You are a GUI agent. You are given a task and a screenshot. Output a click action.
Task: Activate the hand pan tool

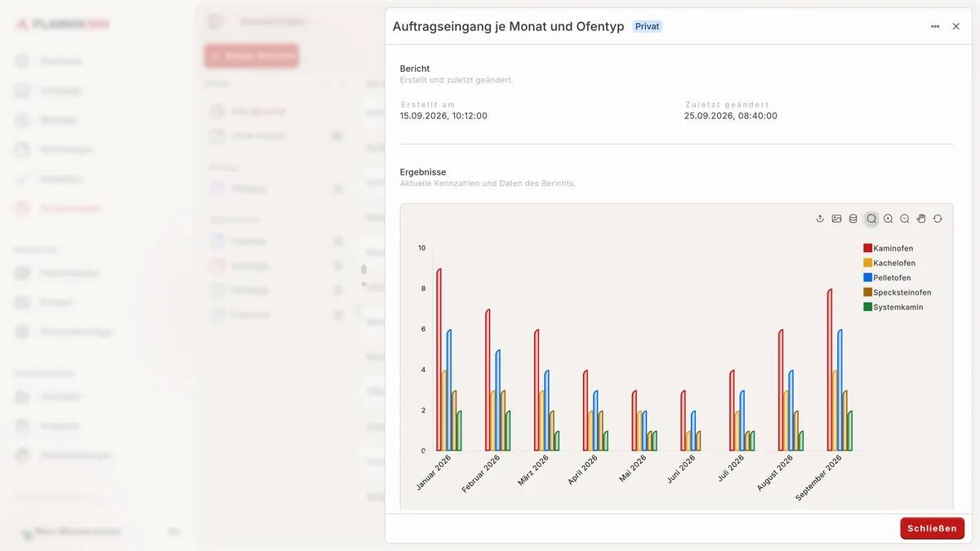coord(921,219)
